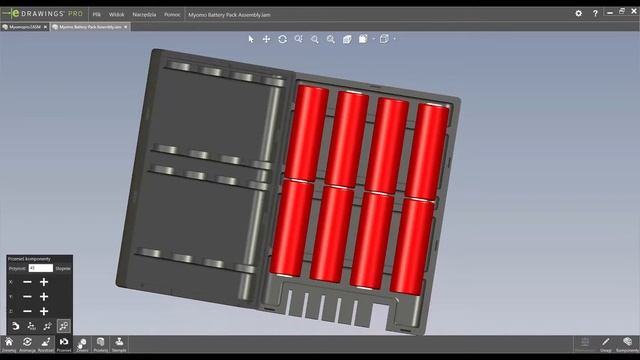Open the Rozstrzel explode tool
The height and width of the screenshot is (360, 640).
point(46,344)
